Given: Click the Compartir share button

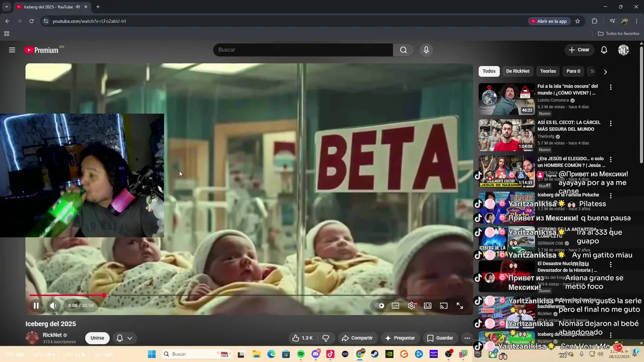Looking at the screenshot, I should point(357,338).
